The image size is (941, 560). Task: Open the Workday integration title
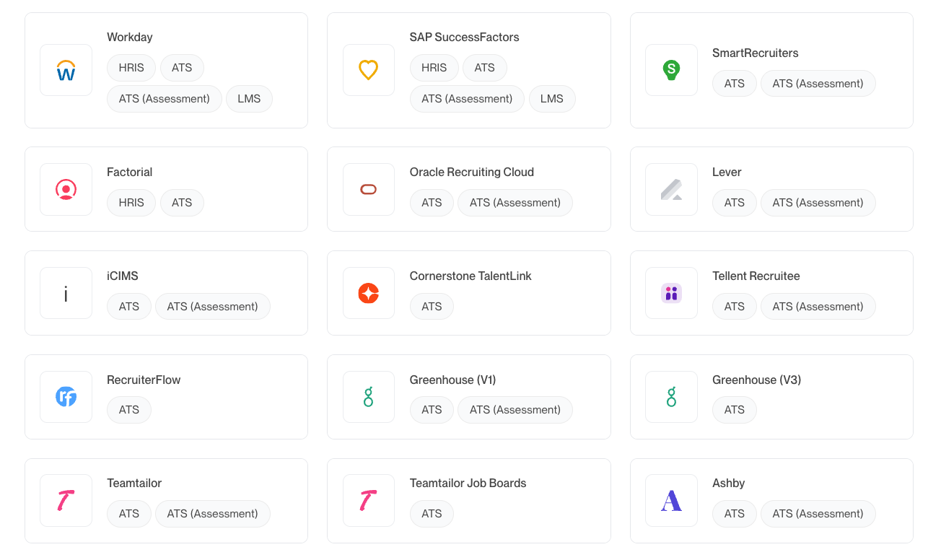[x=130, y=38]
